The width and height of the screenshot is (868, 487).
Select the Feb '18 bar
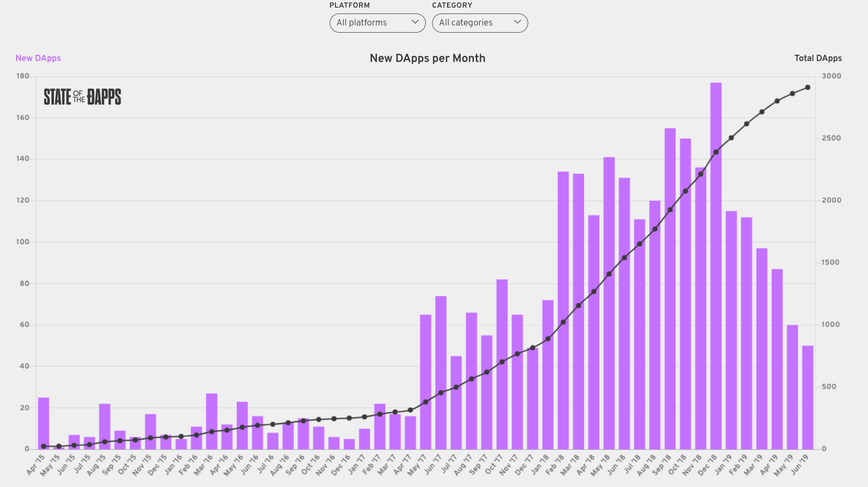click(563, 310)
